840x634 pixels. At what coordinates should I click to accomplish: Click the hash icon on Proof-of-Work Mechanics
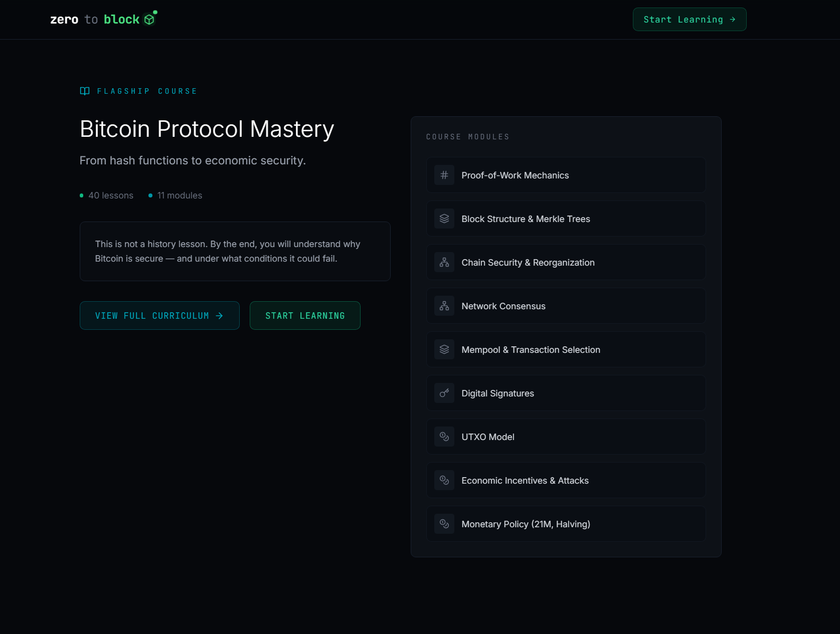pyautogui.click(x=444, y=175)
